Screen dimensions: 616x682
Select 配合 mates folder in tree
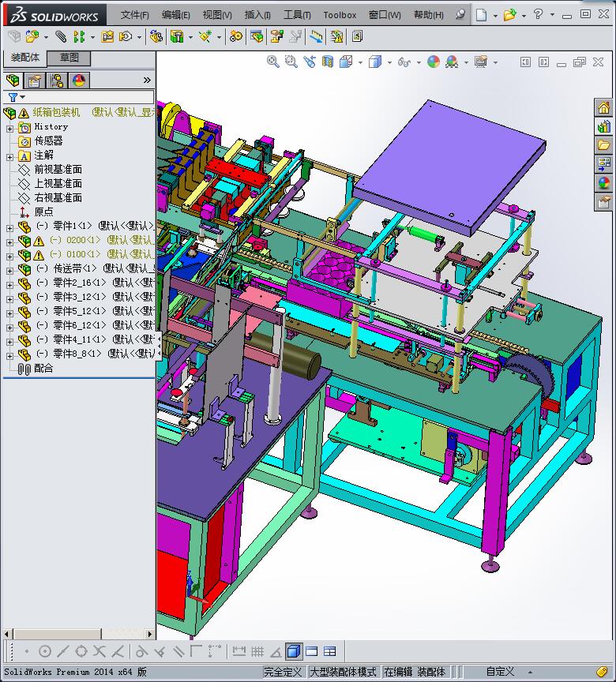(43, 369)
